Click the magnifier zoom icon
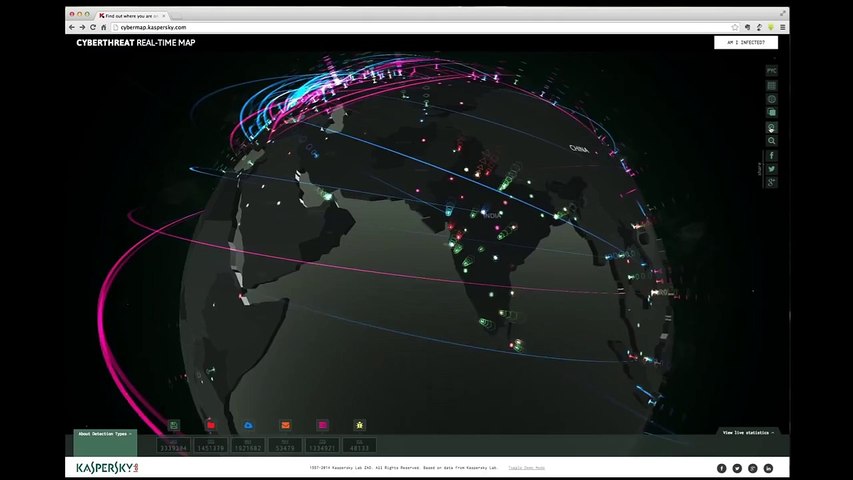 pyautogui.click(x=771, y=141)
